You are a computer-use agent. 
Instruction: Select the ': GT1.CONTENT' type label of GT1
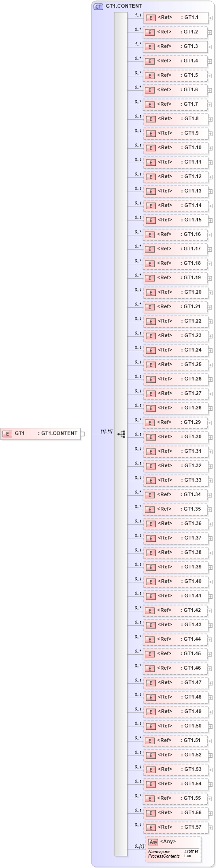click(x=58, y=433)
